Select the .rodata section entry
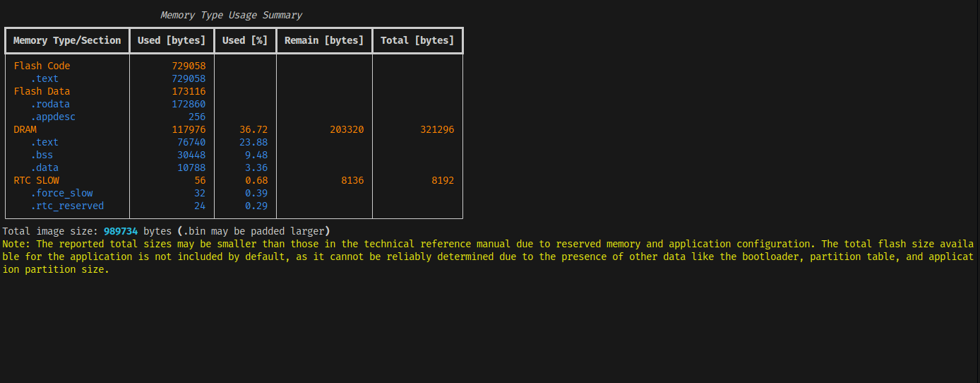The height and width of the screenshot is (383, 980). 50,104
